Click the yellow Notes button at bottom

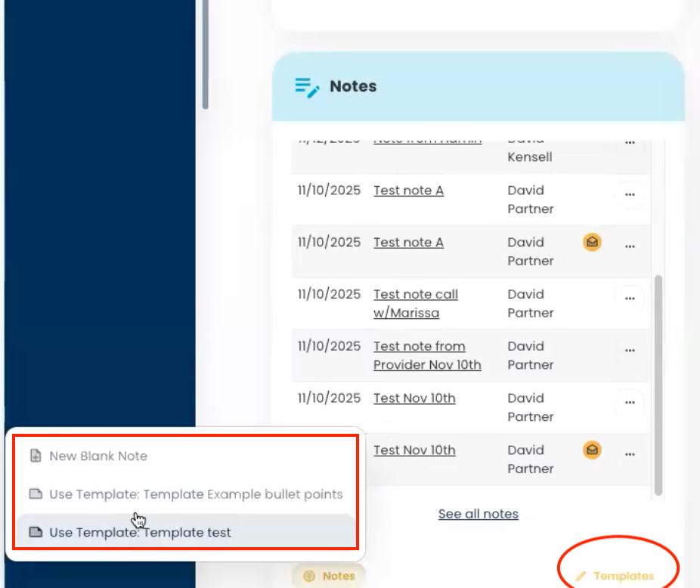pyautogui.click(x=329, y=576)
